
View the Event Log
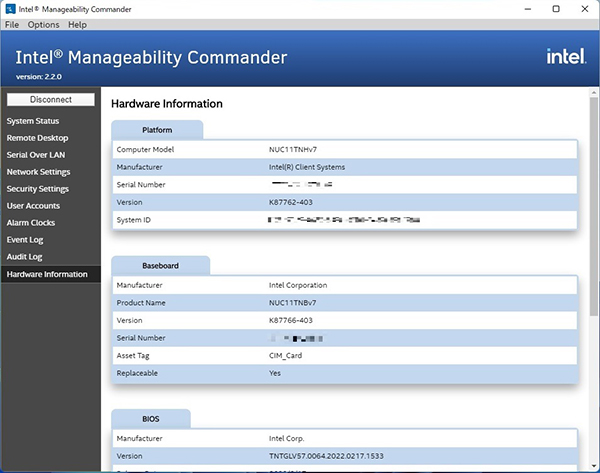(x=26, y=240)
